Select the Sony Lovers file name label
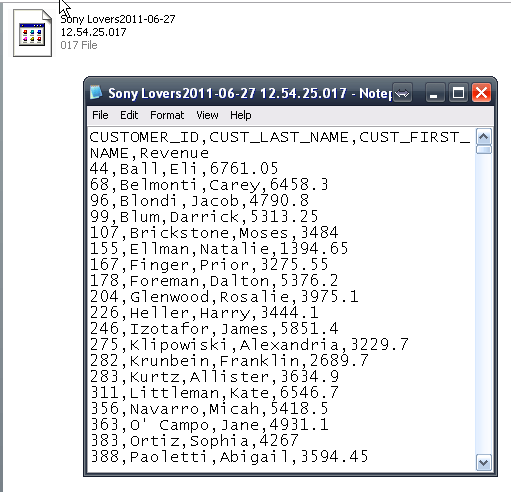511x492 pixels. [x=118, y=26]
